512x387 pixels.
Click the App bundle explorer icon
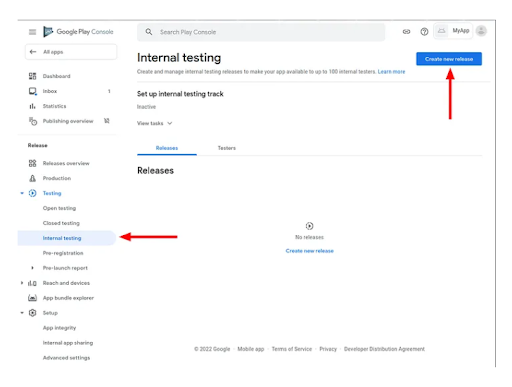[32, 298]
